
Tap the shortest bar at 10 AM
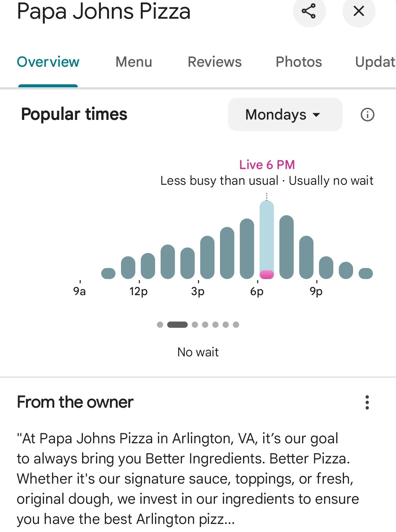point(108,273)
